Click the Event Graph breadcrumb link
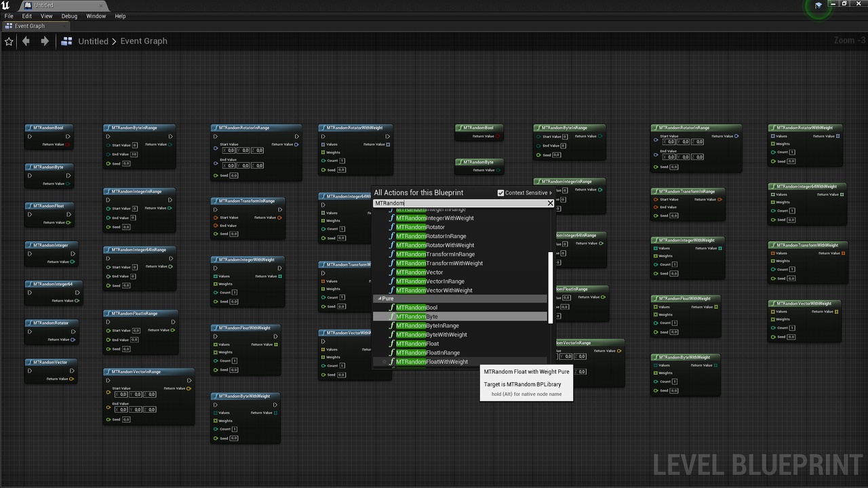Viewport: 868px width, 488px height. tap(144, 41)
